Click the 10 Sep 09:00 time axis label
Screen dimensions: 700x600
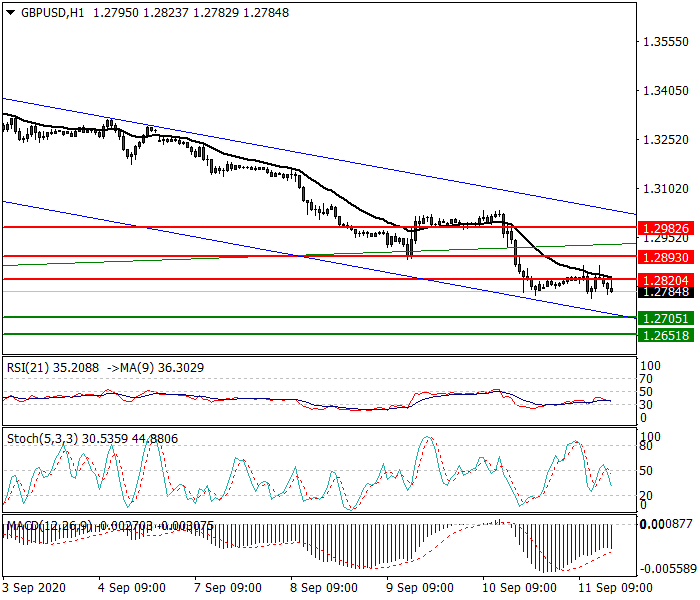pos(519,588)
